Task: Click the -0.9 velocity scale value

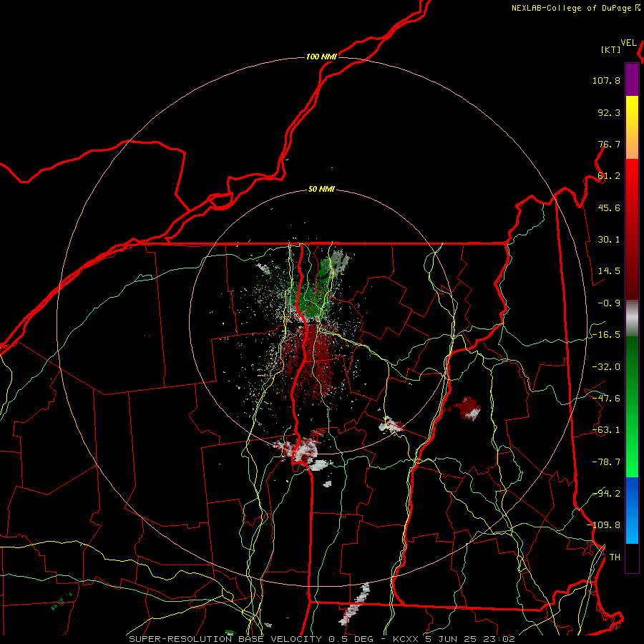Action: click(x=609, y=303)
